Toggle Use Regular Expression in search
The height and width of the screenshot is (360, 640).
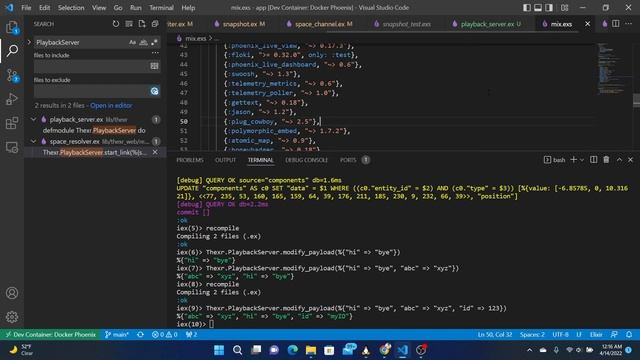tap(154, 42)
